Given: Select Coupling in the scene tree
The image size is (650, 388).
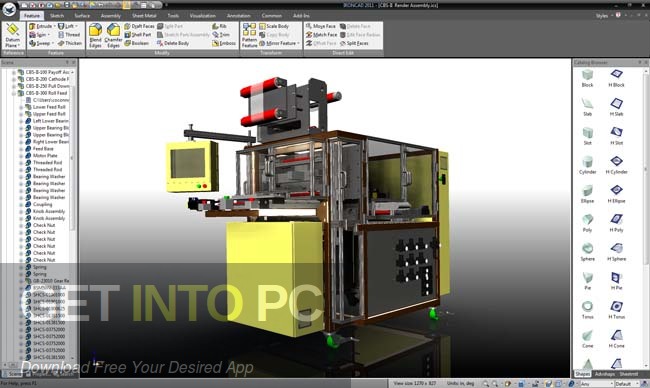Looking at the screenshot, I should (x=42, y=204).
